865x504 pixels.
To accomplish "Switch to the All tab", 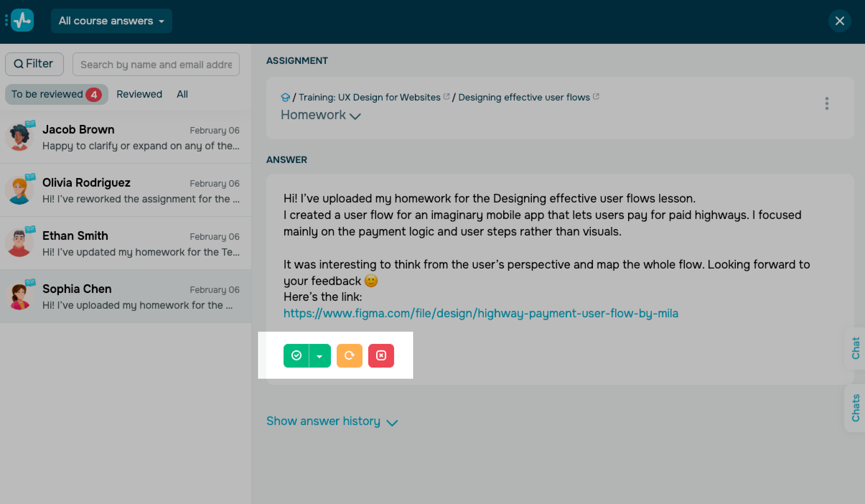I will [x=182, y=94].
